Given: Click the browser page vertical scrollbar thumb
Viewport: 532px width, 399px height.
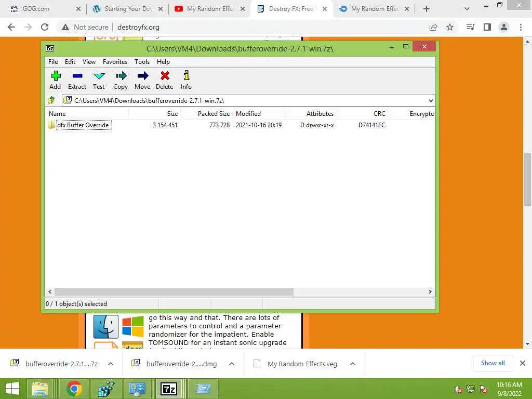Looking at the screenshot, I should pyautogui.click(x=527, y=179).
